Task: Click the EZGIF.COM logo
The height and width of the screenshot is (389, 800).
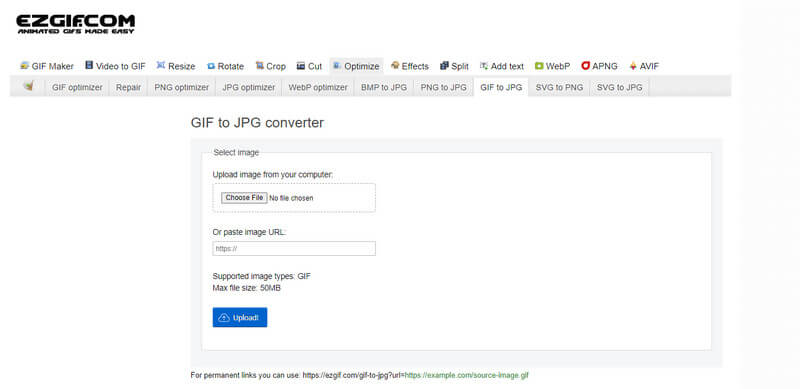Action: click(76, 24)
